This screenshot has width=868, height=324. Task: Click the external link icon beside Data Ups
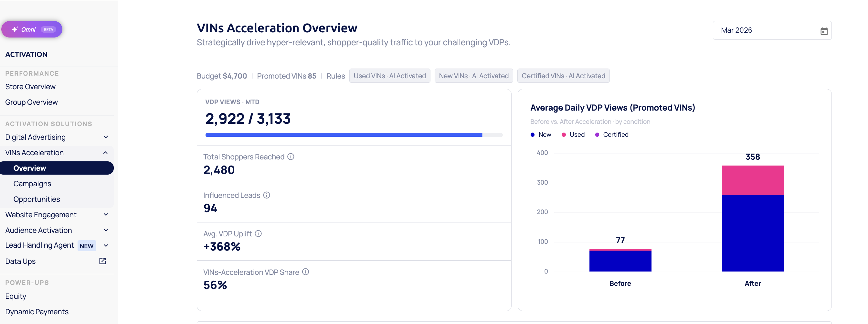coord(102,261)
